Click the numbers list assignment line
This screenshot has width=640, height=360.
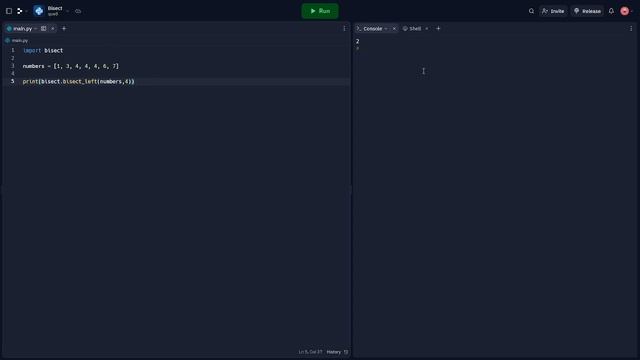point(71,66)
